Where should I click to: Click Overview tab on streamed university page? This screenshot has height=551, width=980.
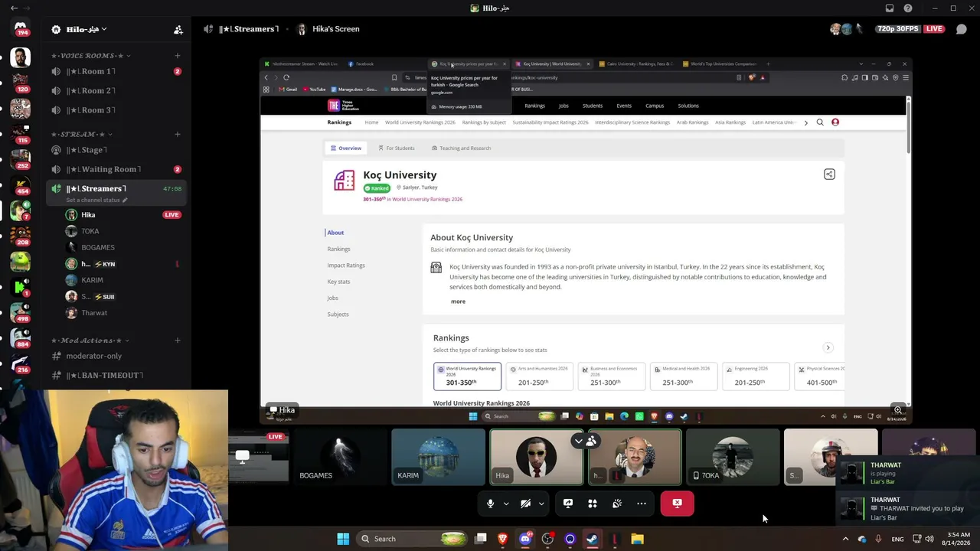pyautogui.click(x=345, y=148)
